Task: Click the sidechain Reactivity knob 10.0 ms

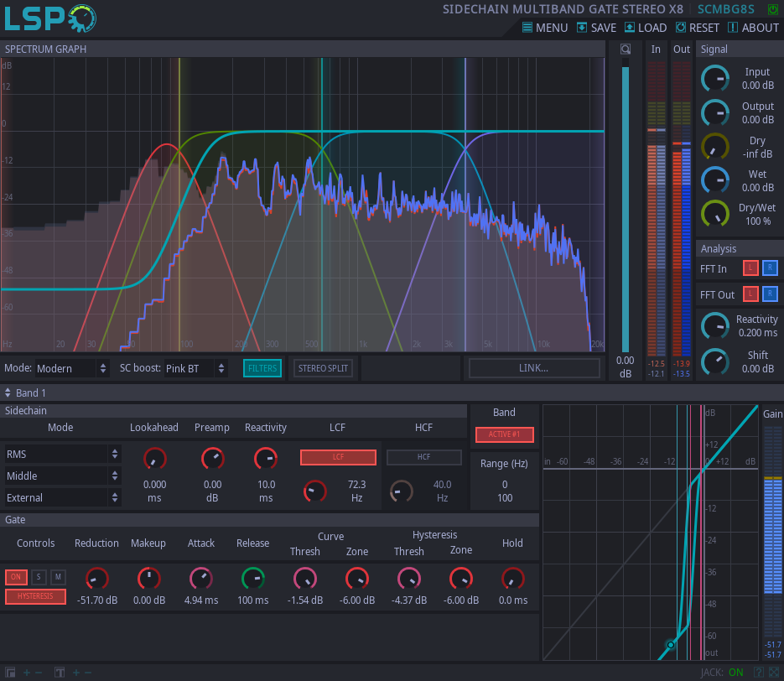Action: pos(266,459)
